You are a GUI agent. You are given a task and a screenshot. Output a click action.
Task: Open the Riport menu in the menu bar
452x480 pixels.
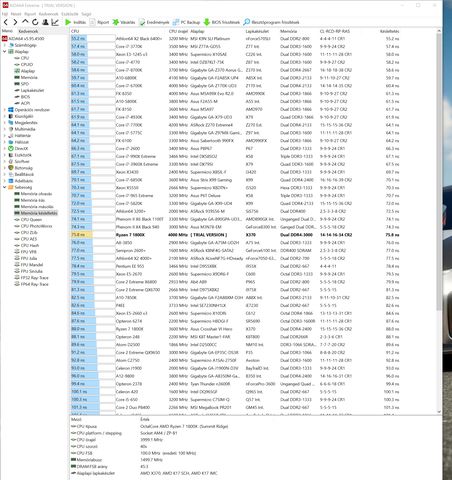[x=30, y=14]
